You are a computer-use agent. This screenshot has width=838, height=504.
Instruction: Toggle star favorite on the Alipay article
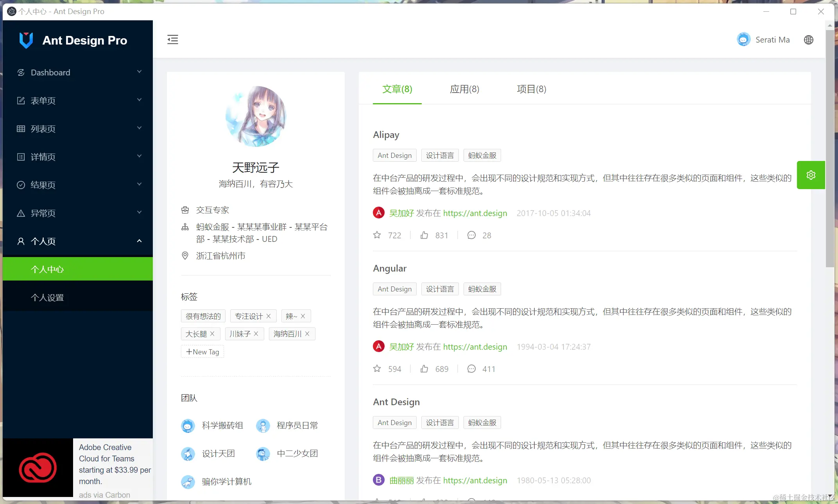tap(377, 235)
